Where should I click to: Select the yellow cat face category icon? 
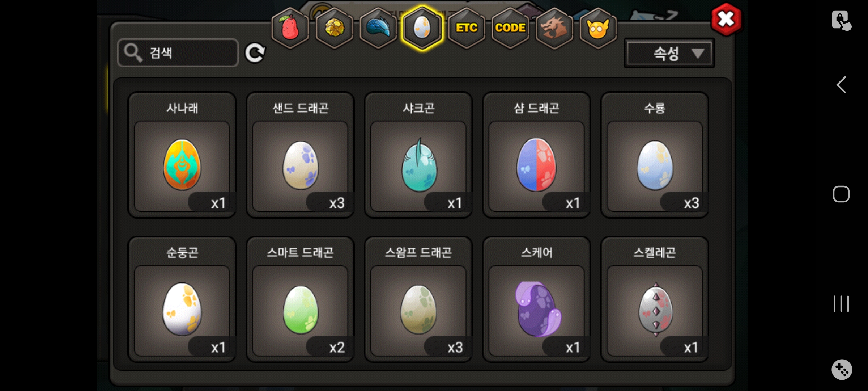pyautogui.click(x=598, y=28)
